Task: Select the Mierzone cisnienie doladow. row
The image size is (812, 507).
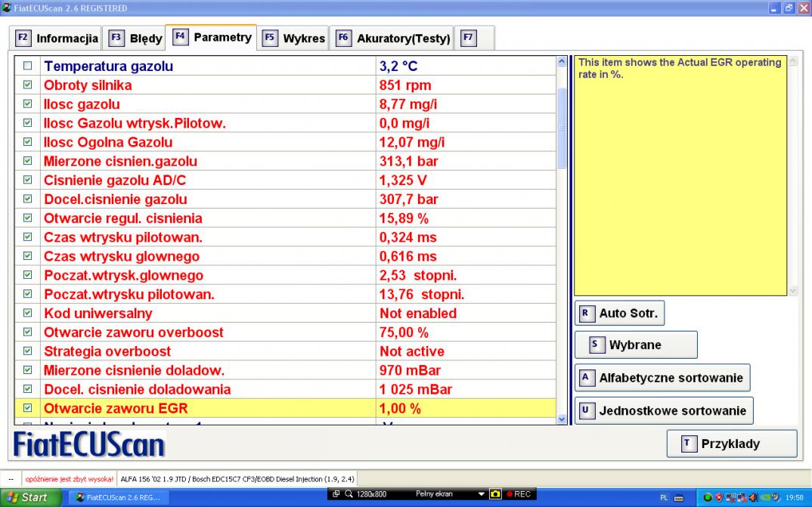Action: [x=204, y=370]
